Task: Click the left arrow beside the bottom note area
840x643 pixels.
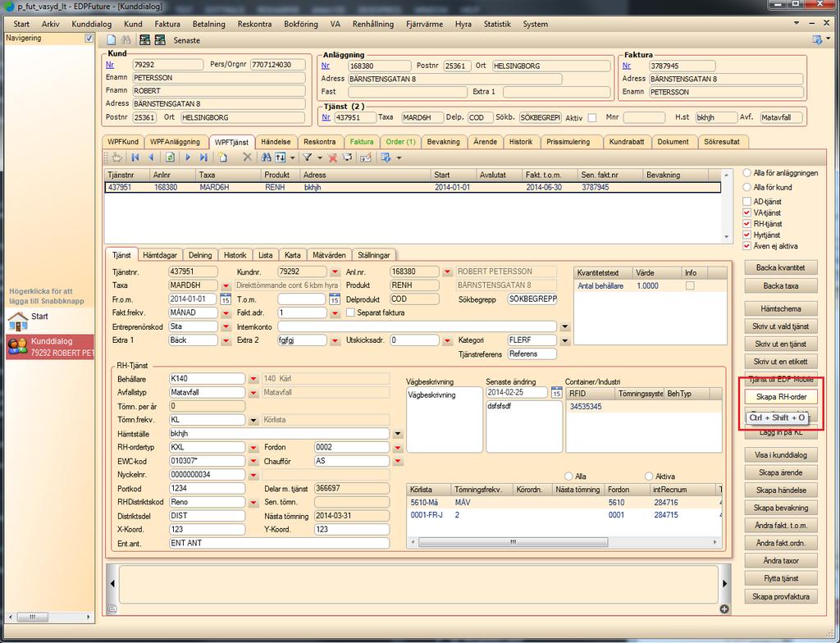Action: tap(112, 583)
